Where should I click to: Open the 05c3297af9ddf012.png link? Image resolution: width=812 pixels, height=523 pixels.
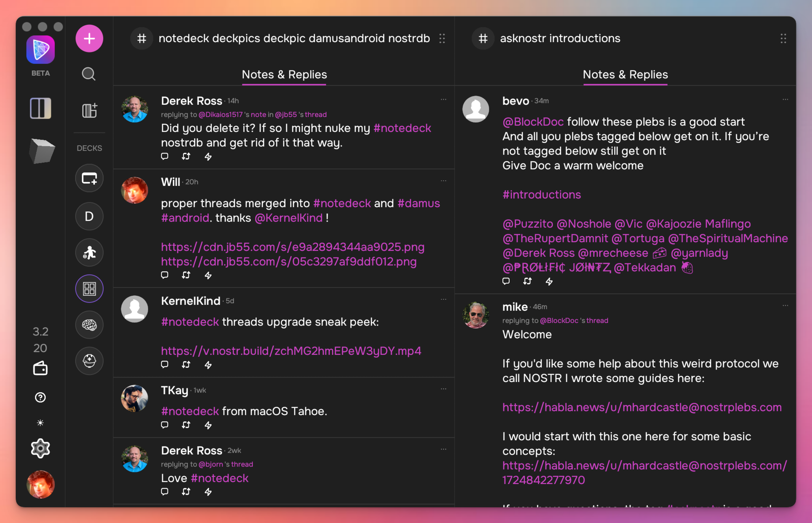click(289, 261)
